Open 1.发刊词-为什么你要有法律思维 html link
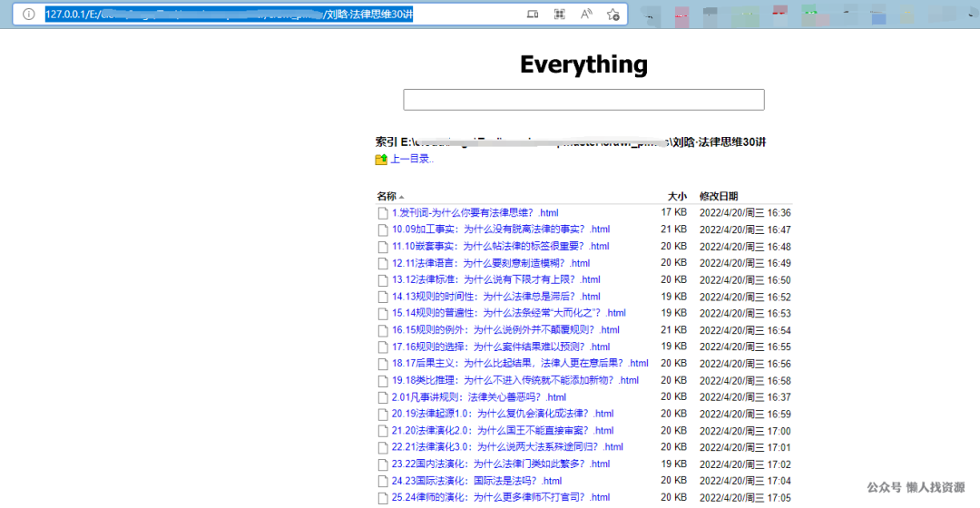The height and width of the screenshot is (508, 980). pyautogui.click(x=475, y=213)
